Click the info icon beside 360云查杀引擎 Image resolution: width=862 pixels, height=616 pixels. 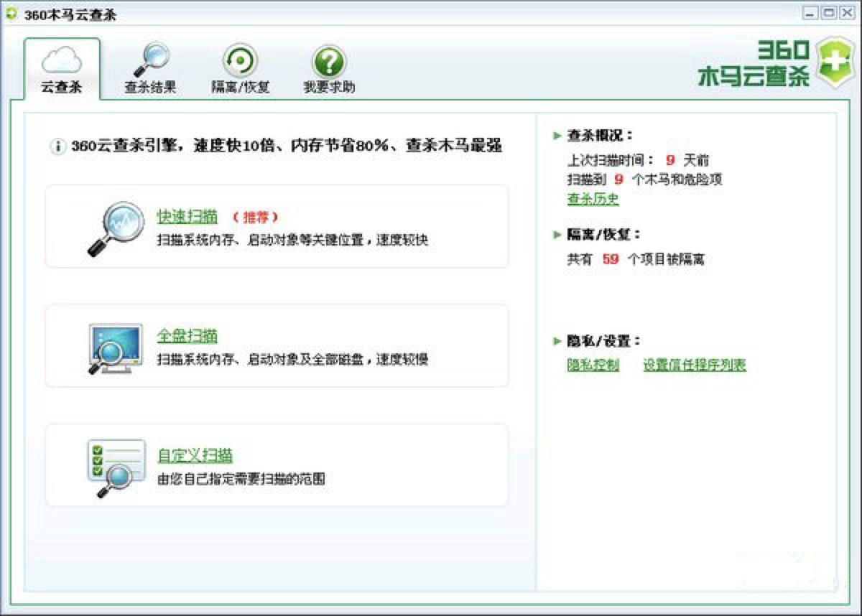(57, 147)
